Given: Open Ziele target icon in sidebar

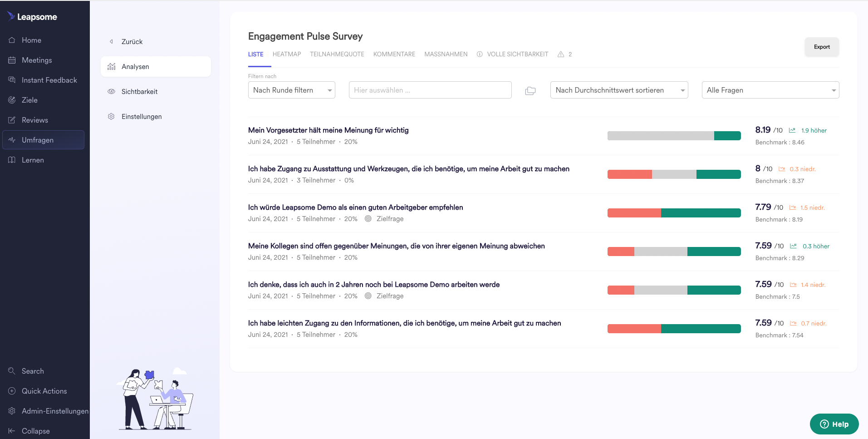Looking at the screenshot, I should coord(12,100).
